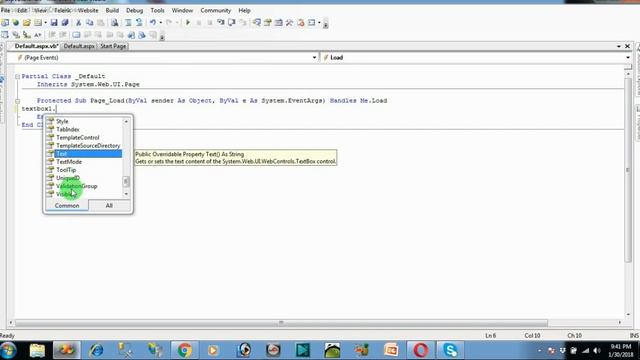The width and height of the screenshot is (640, 360).
Task: Open the Tools menu
Action: tap(157, 10)
